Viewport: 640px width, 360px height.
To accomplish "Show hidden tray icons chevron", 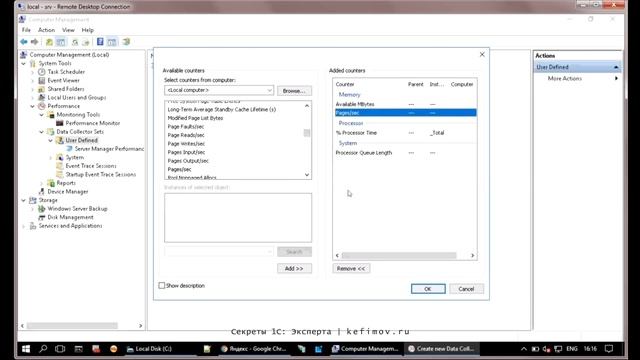I will pos(524,349).
